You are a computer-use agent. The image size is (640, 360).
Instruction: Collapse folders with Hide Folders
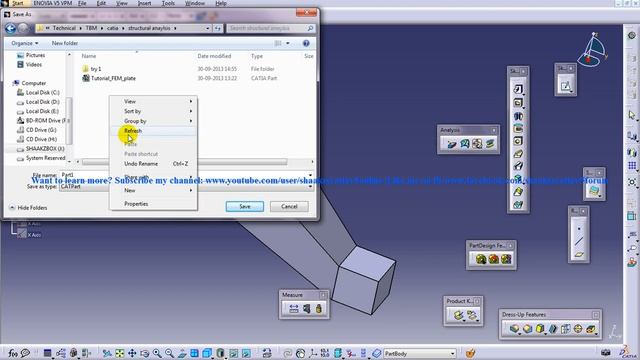pyautogui.click(x=28, y=208)
